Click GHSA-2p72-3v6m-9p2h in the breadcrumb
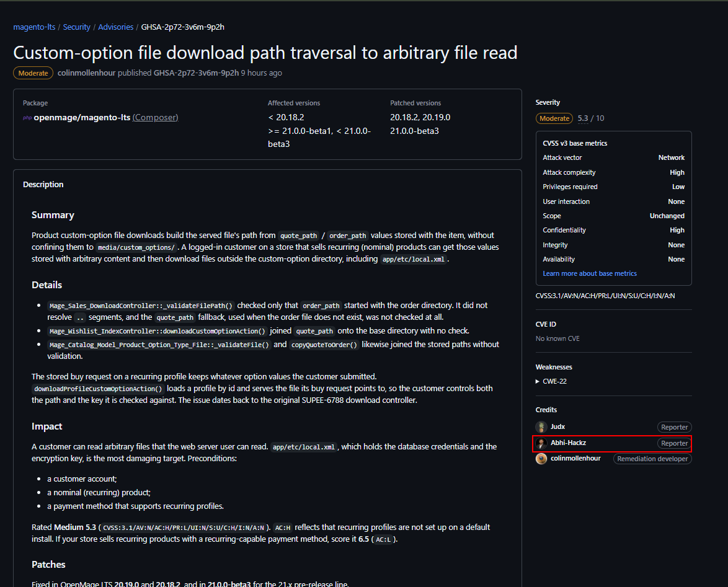The width and height of the screenshot is (728, 587). [x=182, y=27]
